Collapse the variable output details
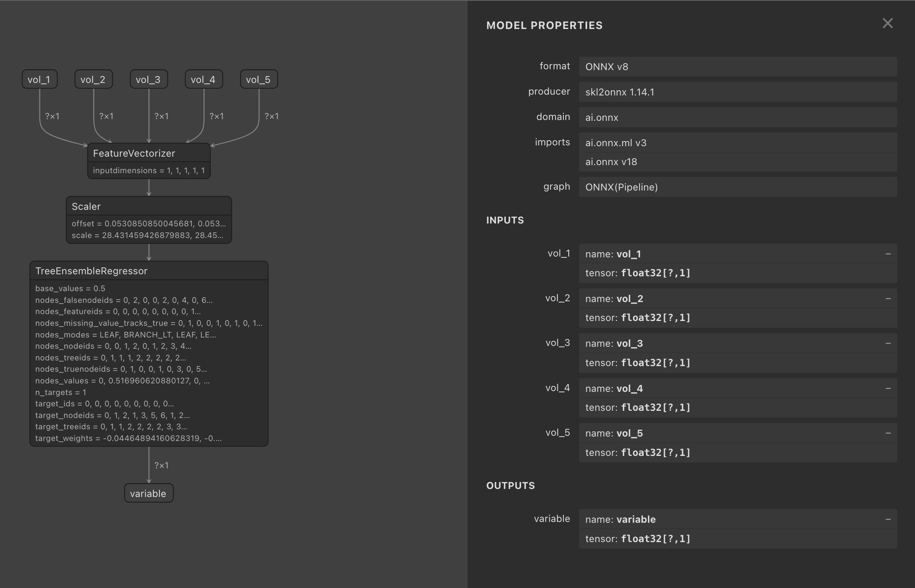The image size is (915, 588). coord(888,520)
